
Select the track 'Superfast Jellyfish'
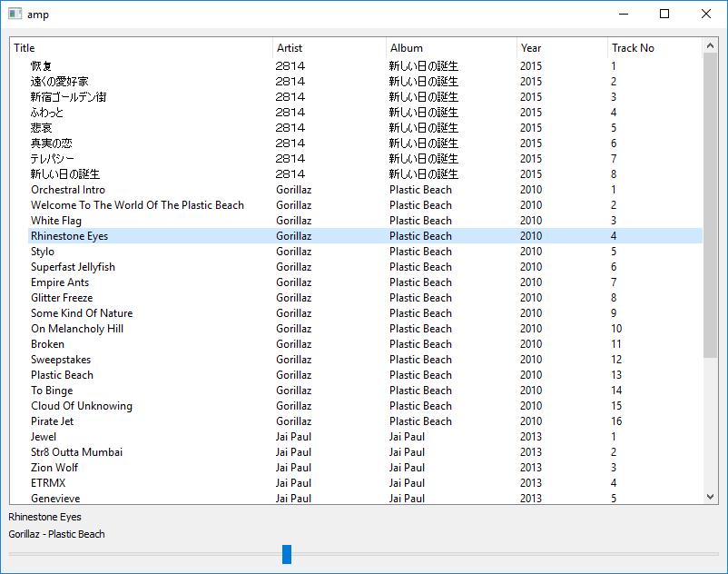73,267
